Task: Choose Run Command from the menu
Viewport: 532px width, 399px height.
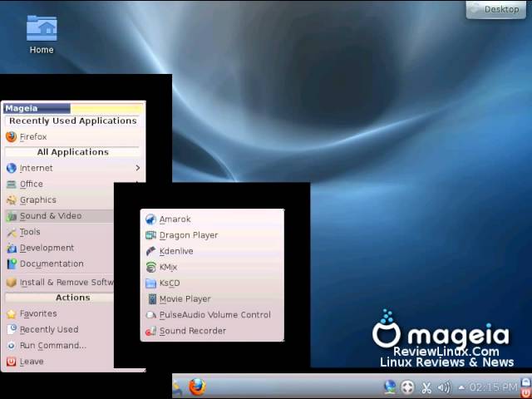Action: (x=59, y=346)
